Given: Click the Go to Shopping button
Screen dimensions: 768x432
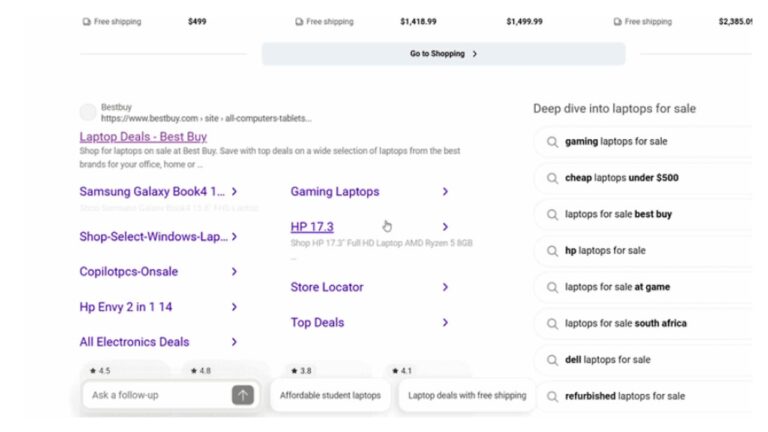Looking at the screenshot, I should [x=443, y=54].
